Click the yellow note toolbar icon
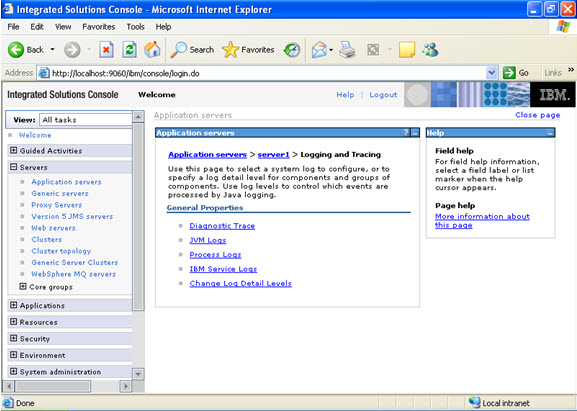The width and height of the screenshot is (577, 411). pyautogui.click(x=407, y=50)
